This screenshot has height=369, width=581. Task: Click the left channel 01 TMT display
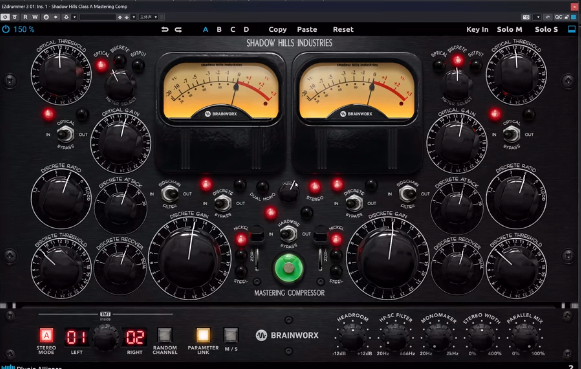[77, 337]
